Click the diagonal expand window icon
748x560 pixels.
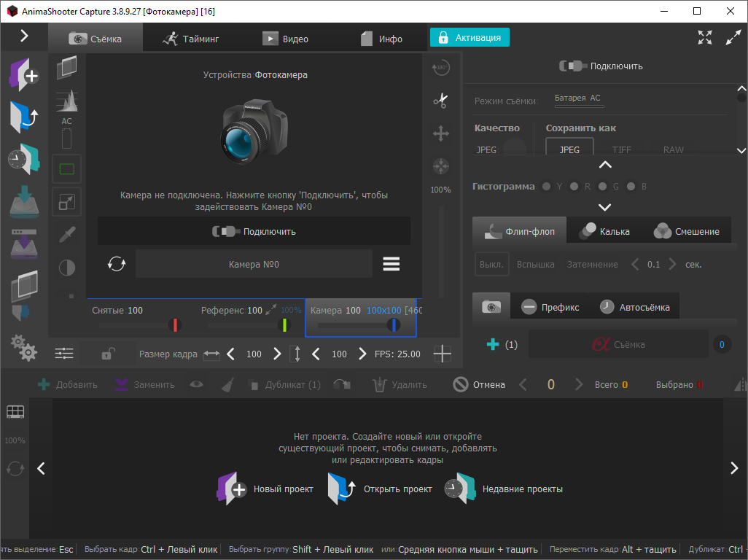pyautogui.click(x=733, y=37)
